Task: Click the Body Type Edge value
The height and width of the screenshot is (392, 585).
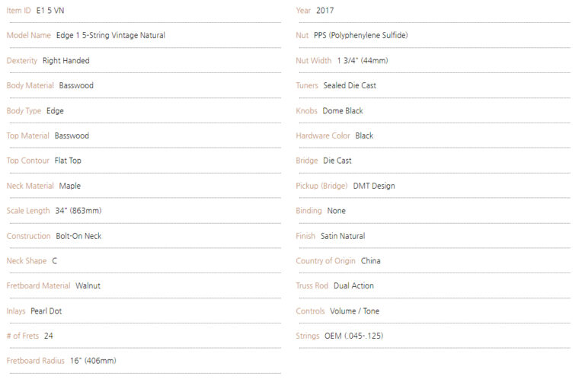Action: click(x=55, y=111)
